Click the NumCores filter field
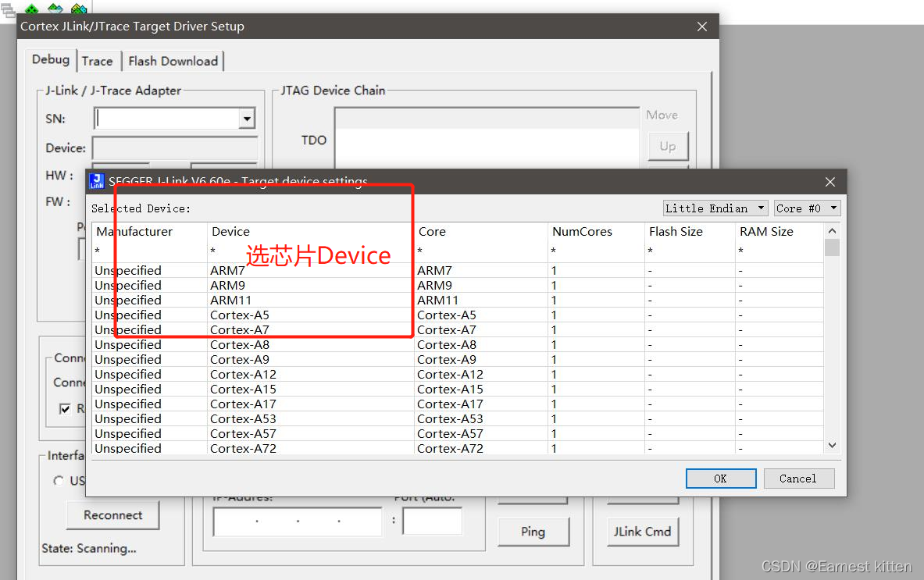 pyautogui.click(x=597, y=251)
